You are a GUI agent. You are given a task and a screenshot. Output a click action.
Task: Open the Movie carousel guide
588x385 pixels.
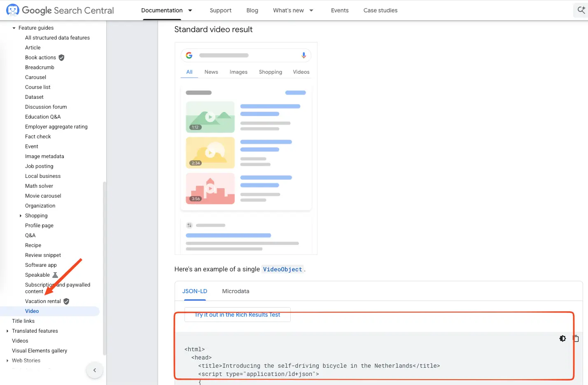click(43, 196)
